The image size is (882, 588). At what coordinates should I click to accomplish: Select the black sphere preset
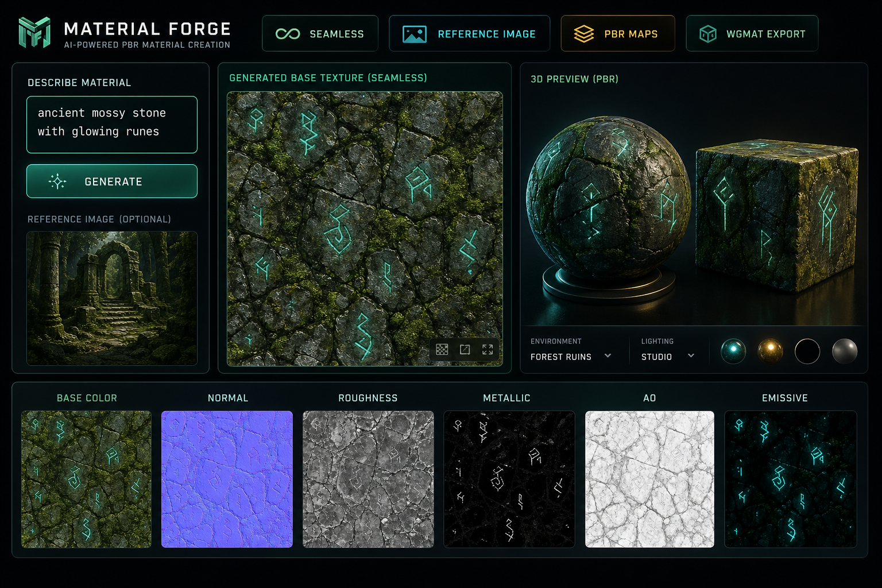point(807,351)
